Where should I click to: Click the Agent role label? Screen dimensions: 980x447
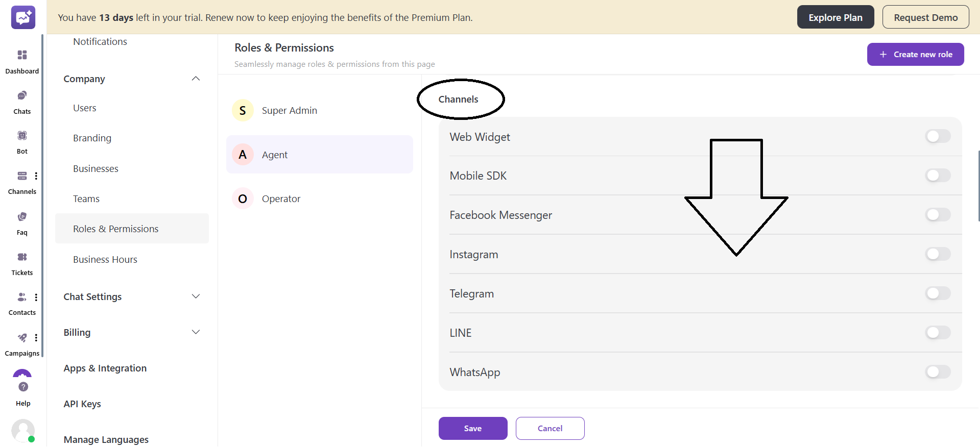coord(275,155)
